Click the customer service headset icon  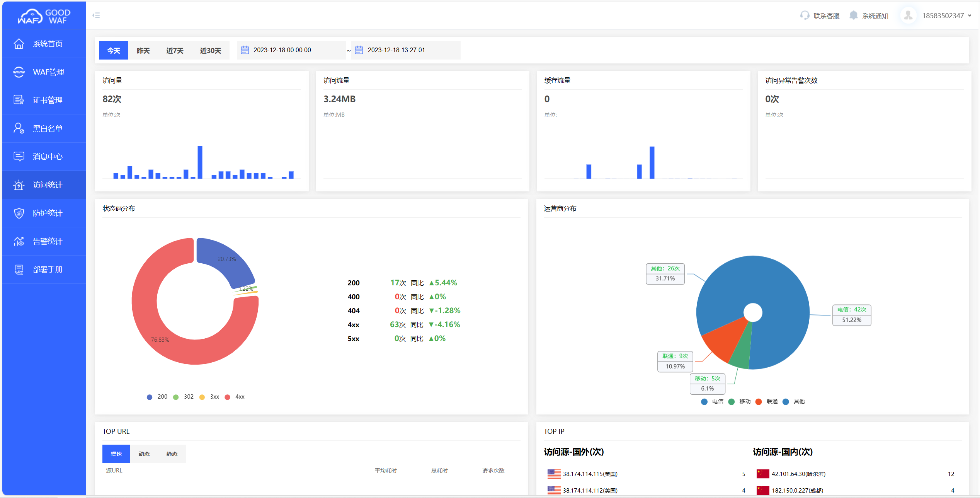click(x=805, y=15)
